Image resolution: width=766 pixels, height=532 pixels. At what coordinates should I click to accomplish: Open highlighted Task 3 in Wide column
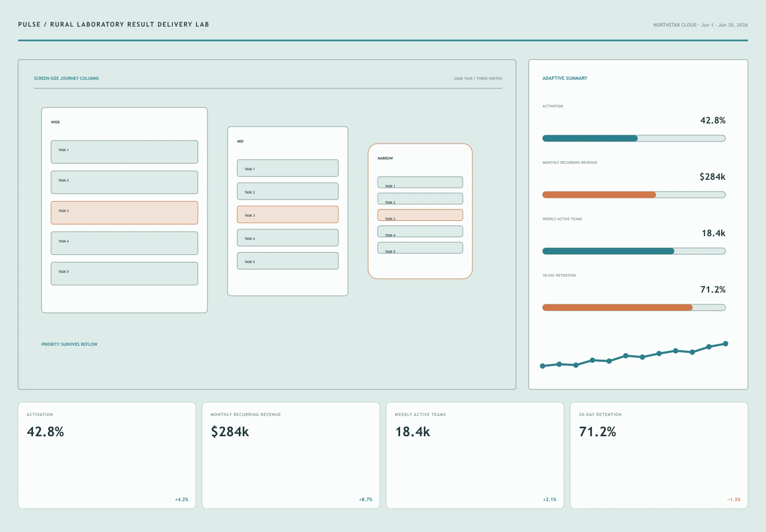[x=124, y=213]
